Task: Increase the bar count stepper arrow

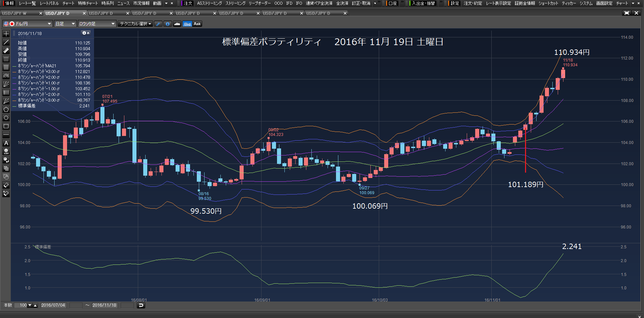Action: point(35,305)
